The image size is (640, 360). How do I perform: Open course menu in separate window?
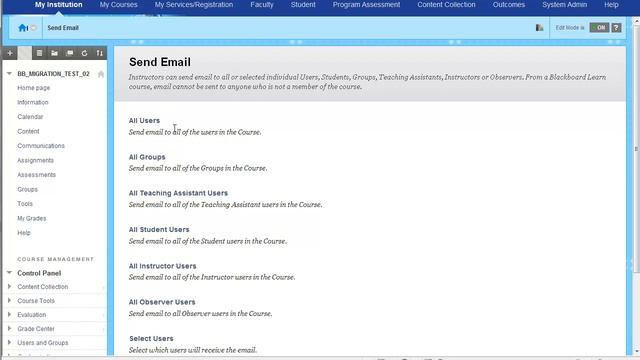tap(69, 53)
